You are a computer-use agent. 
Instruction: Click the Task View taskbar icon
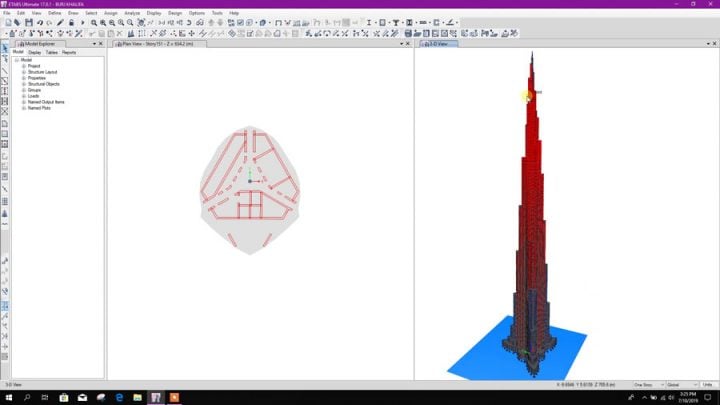(x=45, y=398)
